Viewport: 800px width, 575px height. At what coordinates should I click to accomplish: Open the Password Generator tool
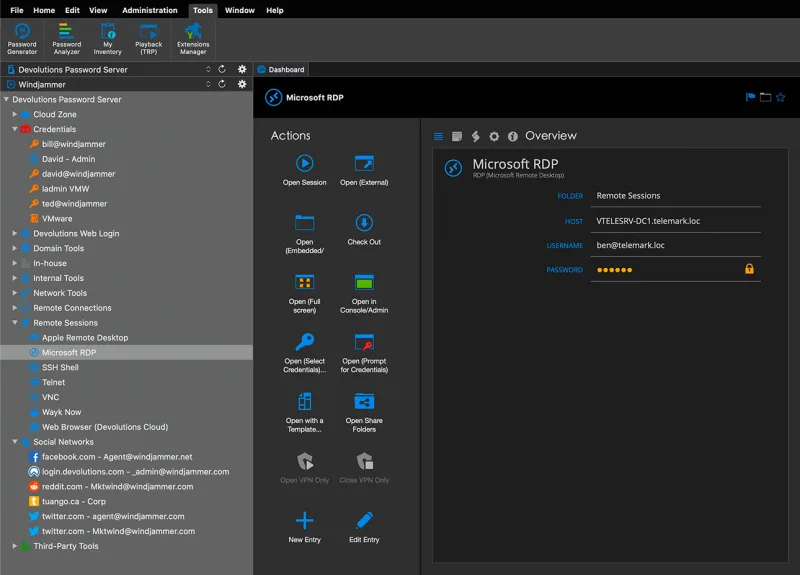[x=22, y=39]
